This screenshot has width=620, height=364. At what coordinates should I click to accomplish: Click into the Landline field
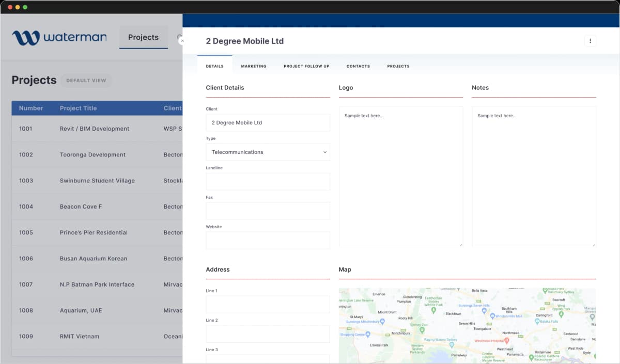pos(268,181)
